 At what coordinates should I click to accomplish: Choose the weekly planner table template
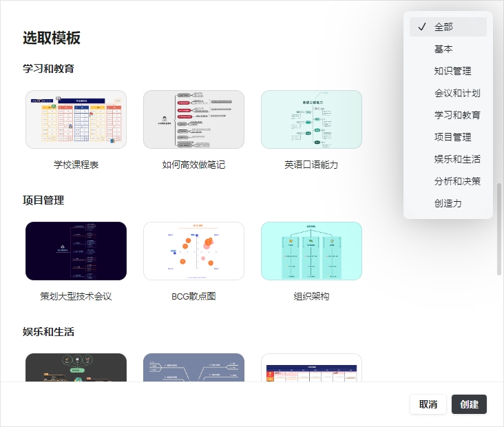(x=311, y=368)
